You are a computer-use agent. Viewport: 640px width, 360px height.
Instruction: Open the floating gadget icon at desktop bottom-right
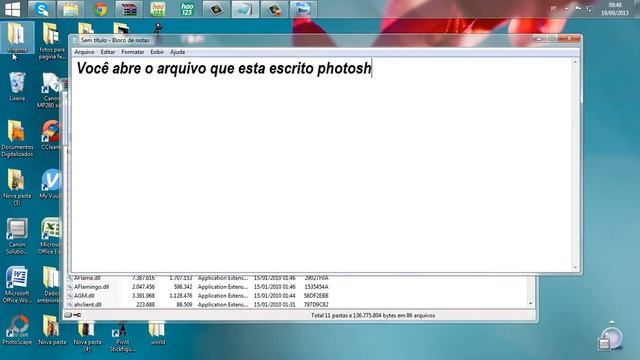pyautogui.click(x=611, y=338)
